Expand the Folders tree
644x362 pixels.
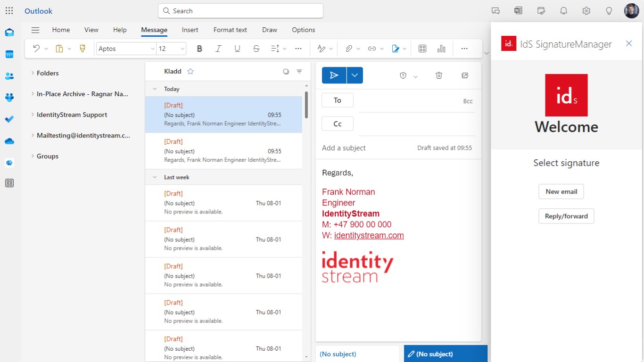coord(33,73)
